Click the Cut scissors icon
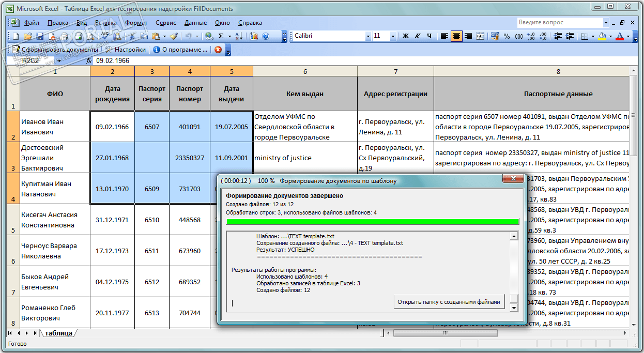The image size is (644, 353). click(x=132, y=36)
